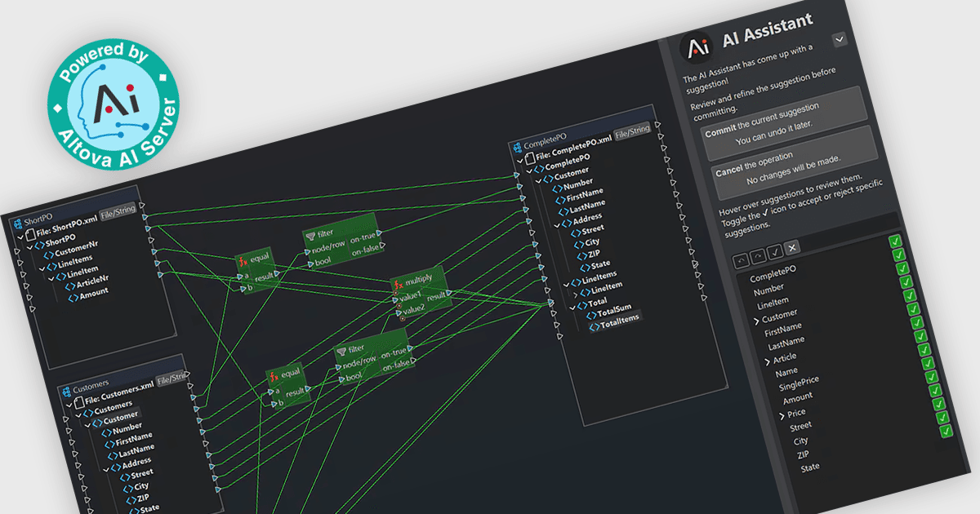Click the element icon beside ArticleNr
980x514 pixels.
(70, 286)
